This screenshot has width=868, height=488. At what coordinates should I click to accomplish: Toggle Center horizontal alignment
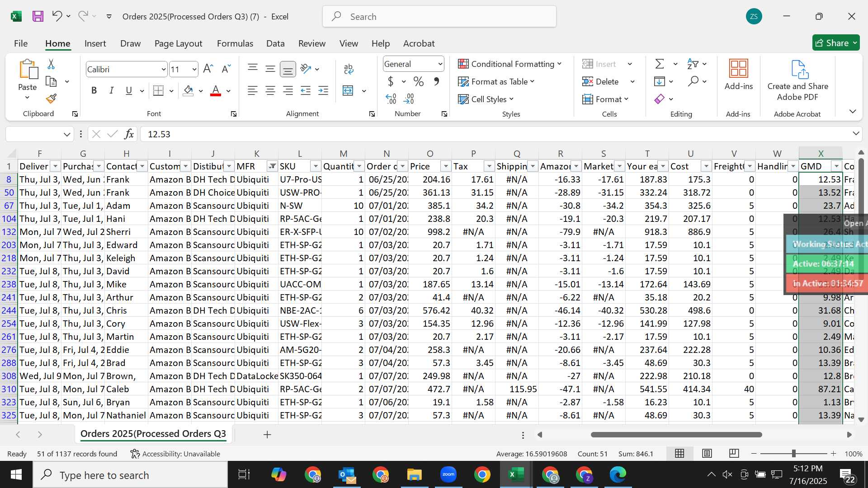tap(270, 90)
